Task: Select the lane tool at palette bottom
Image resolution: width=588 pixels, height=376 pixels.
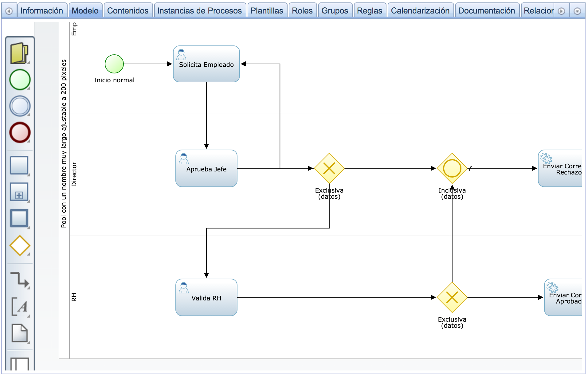Action: pyautogui.click(x=20, y=364)
